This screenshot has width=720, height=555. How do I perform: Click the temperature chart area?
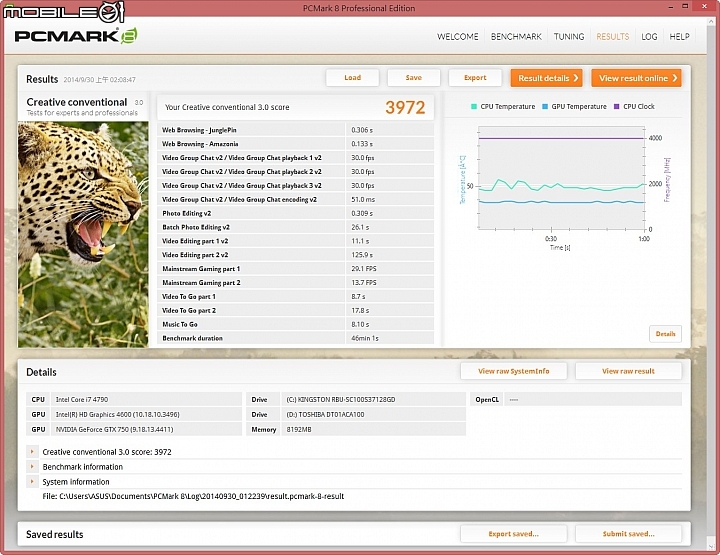pos(561,178)
